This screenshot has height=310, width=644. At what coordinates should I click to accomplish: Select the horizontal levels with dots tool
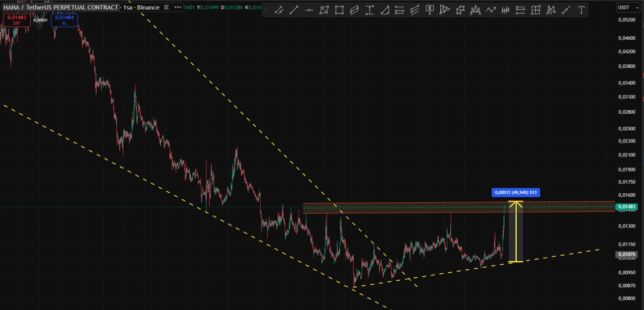pos(521,10)
